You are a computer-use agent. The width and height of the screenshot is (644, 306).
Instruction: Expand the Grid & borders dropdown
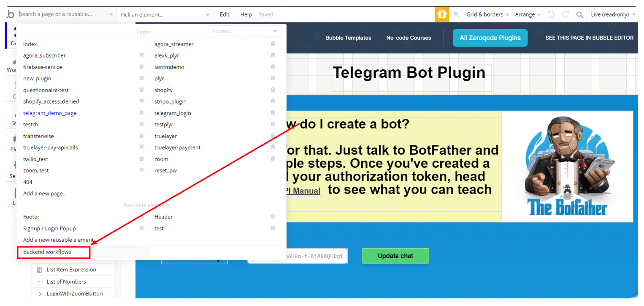pos(487,14)
